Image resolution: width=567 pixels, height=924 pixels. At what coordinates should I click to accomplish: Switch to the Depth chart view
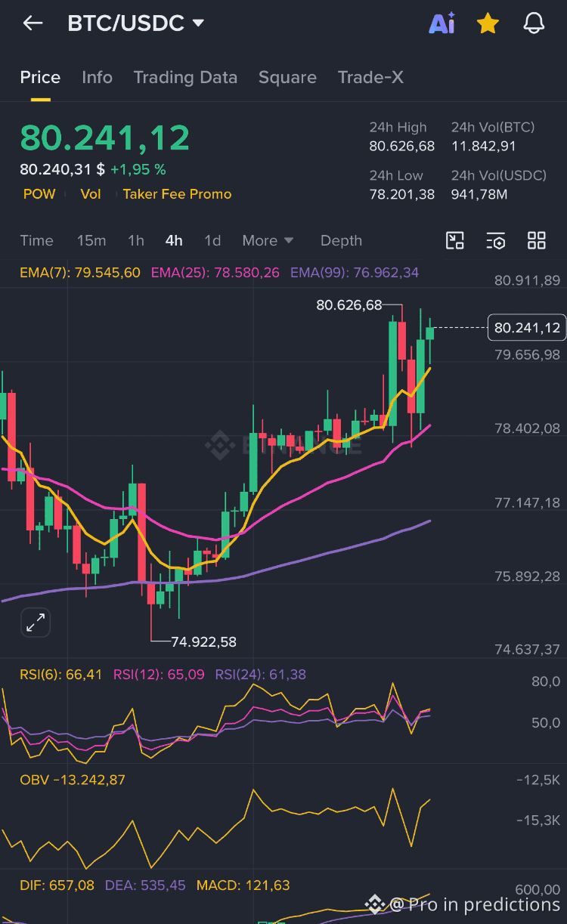[341, 241]
